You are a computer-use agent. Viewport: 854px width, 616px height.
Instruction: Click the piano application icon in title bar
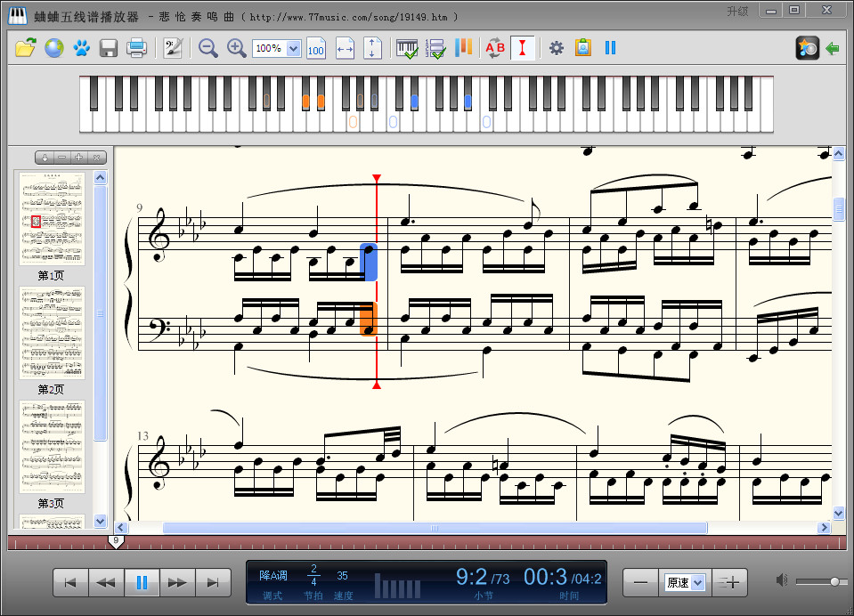pos(18,16)
